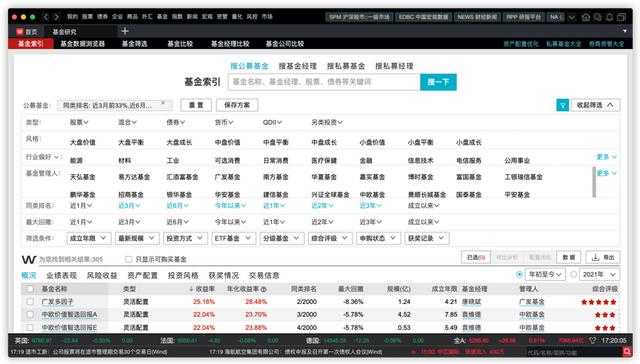640x364 pixels.
Task: Select the checkbox for 中欧价值智选回报E
Action: tap(30, 328)
